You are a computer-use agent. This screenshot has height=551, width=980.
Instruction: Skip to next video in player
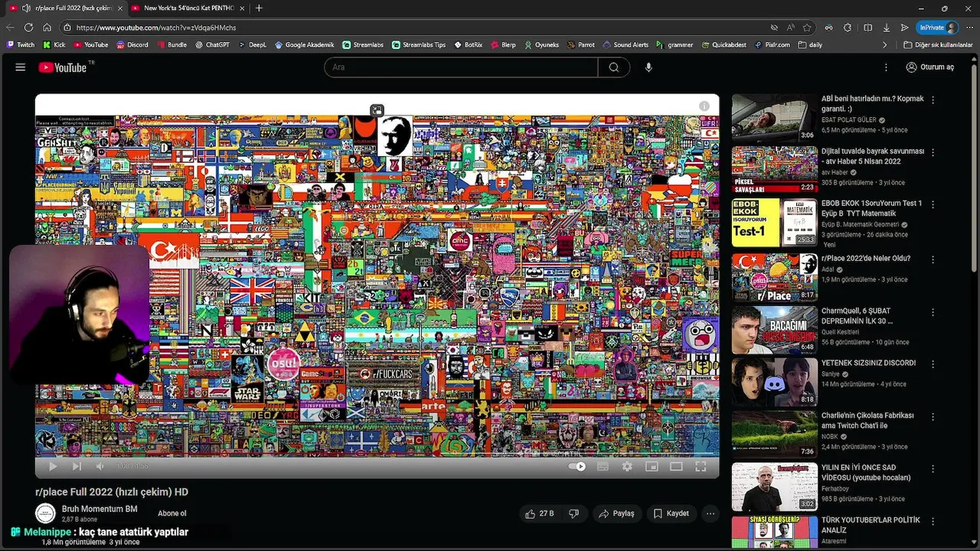tap(77, 466)
